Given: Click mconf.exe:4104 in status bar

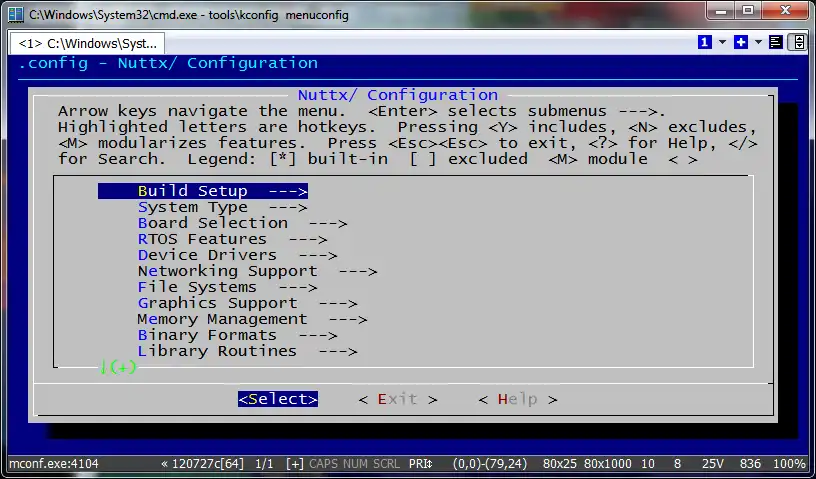Looking at the screenshot, I should 54,463.
